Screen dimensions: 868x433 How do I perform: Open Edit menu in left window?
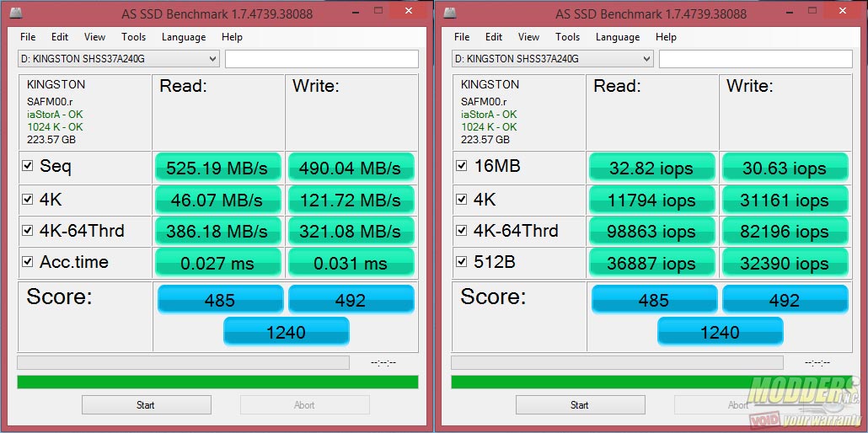click(x=60, y=37)
